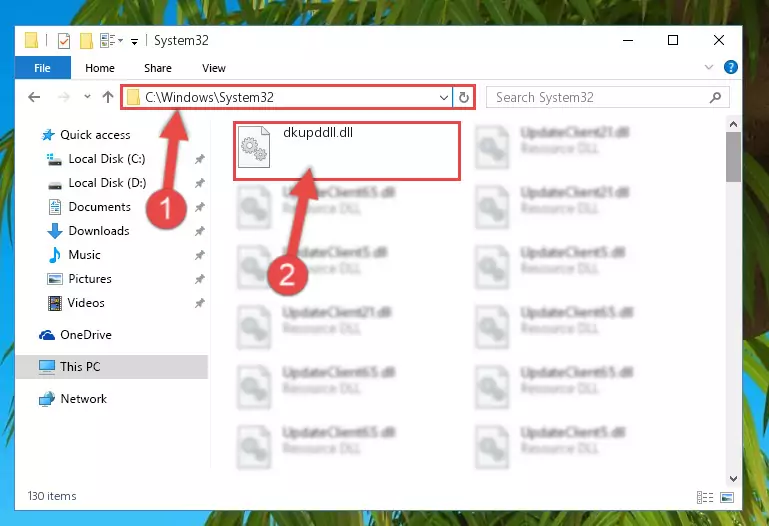The image size is (769, 526).
Task: Click the Music note icon
Action: [x=54, y=255]
